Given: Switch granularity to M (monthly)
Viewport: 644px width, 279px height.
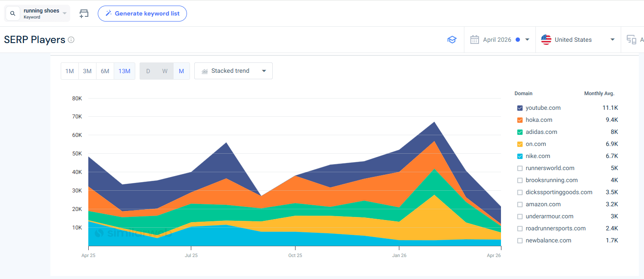Looking at the screenshot, I should pyautogui.click(x=181, y=71).
